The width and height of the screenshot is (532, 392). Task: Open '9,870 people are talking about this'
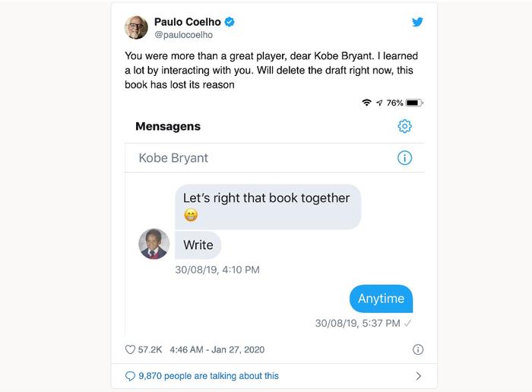[208, 376]
